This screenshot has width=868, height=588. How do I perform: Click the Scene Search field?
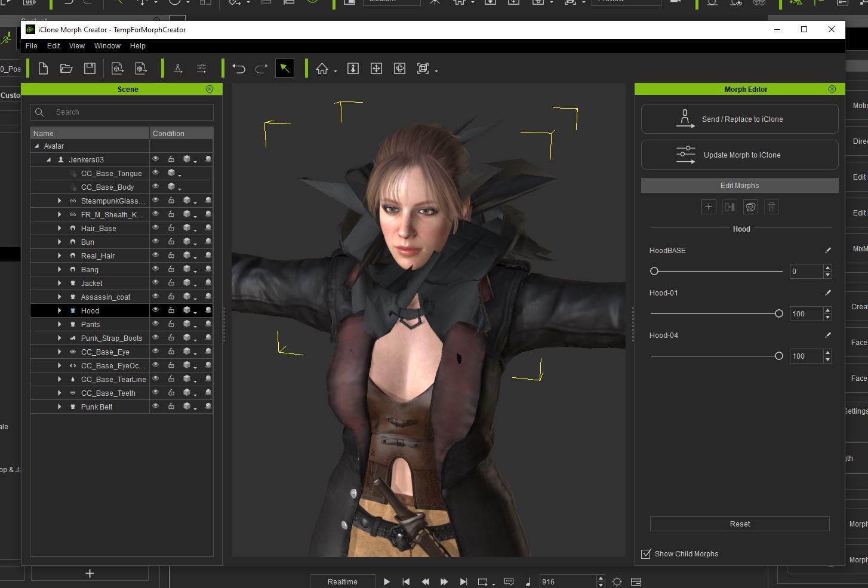(122, 112)
